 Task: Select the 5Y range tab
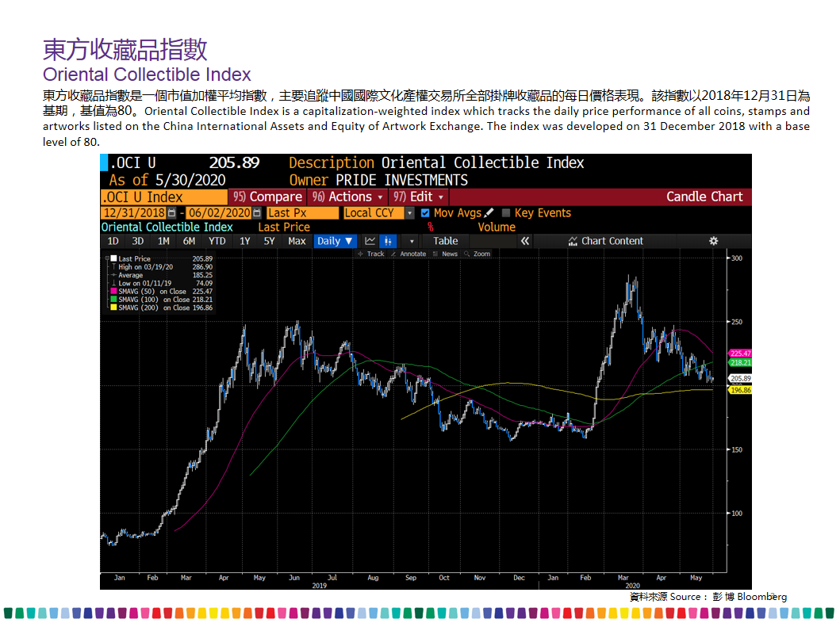[269, 241]
